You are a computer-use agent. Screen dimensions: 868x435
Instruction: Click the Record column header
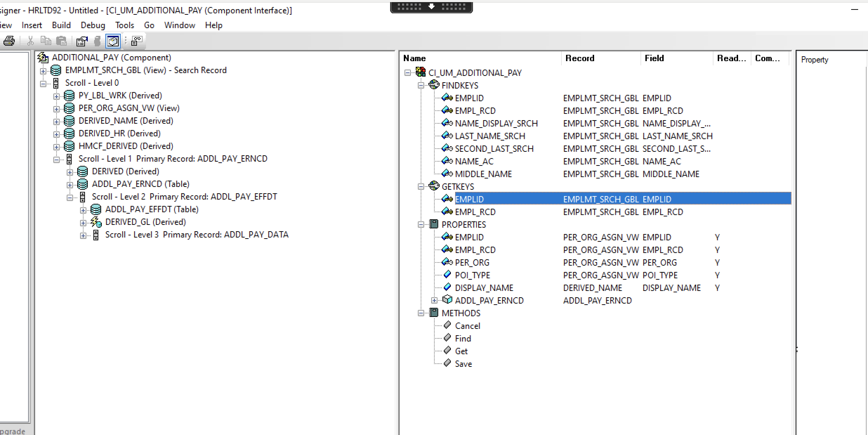[580, 58]
